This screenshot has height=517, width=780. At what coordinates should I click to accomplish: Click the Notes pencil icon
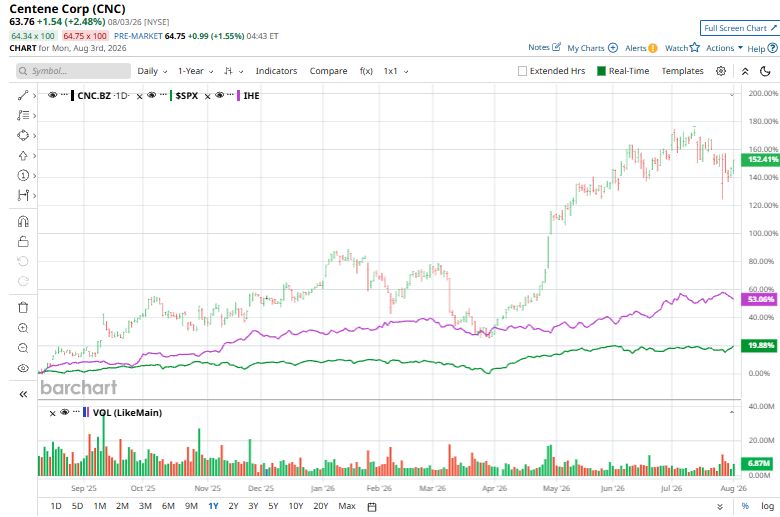point(556,47)
